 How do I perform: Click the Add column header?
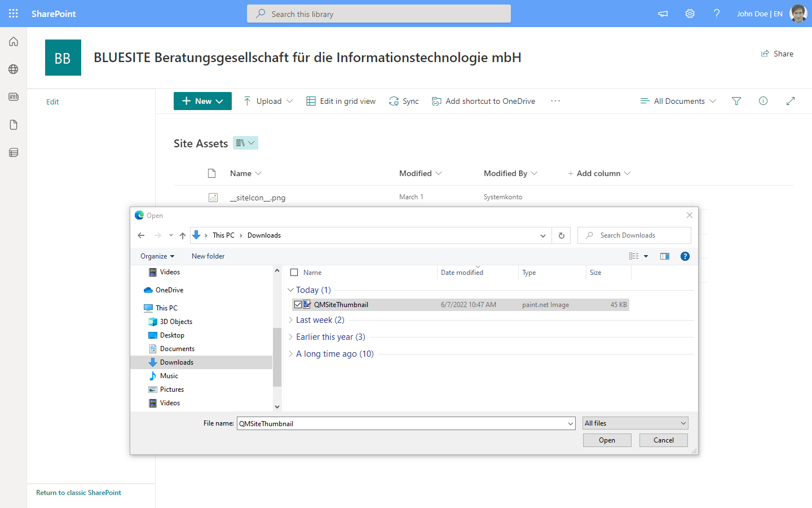click(599, 173)
